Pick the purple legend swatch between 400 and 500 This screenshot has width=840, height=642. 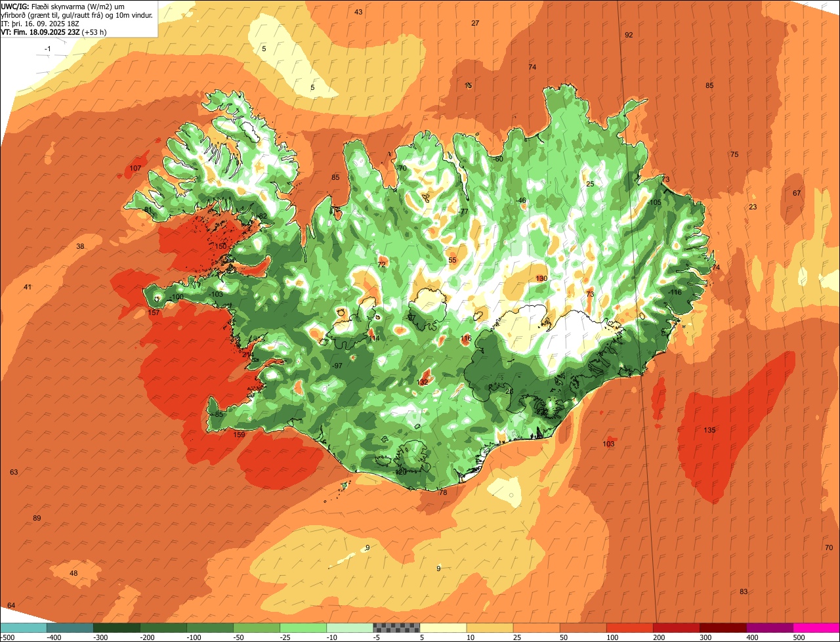tap(770, 628)
